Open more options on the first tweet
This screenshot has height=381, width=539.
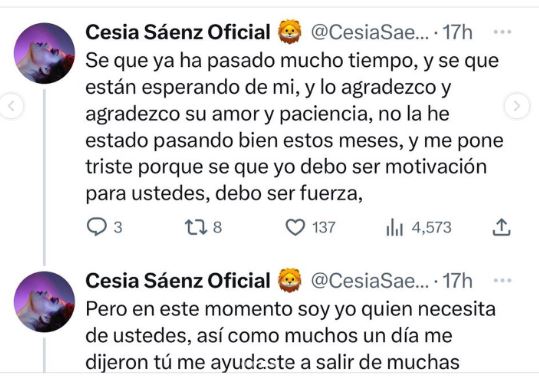[x=502, y=32]
